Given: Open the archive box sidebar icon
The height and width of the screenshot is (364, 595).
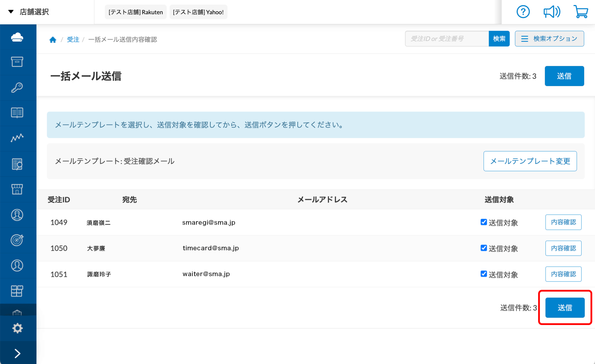Looking at the screenshot, I should pyautogui.click(x=17, y=62).
